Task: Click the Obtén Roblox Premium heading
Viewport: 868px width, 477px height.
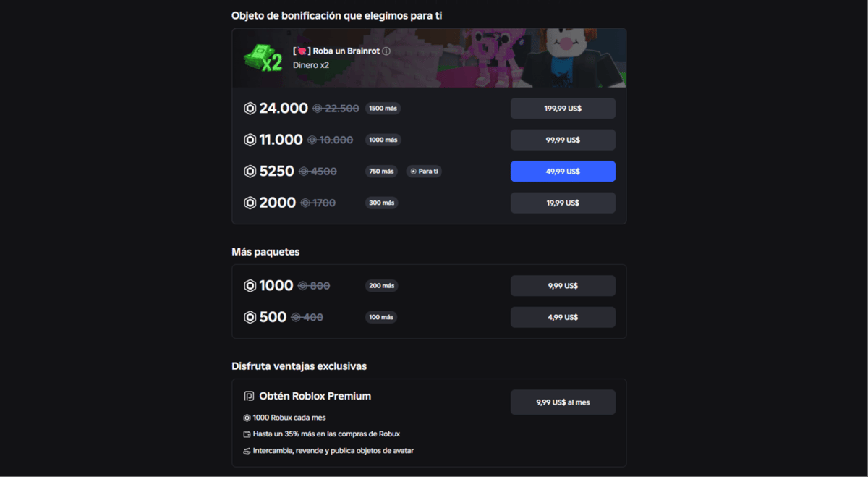Action: [315, 396]
